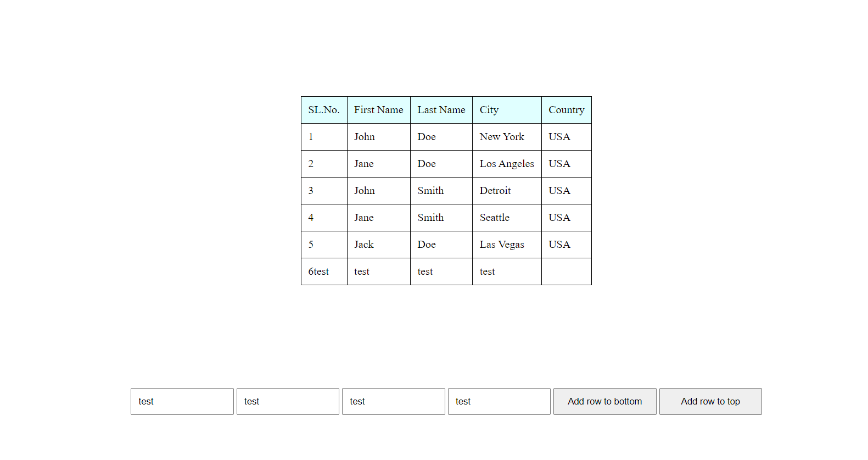Select the Los Angeles cell
This screenshot has width=868, height=460.
(x=507, y=164)
